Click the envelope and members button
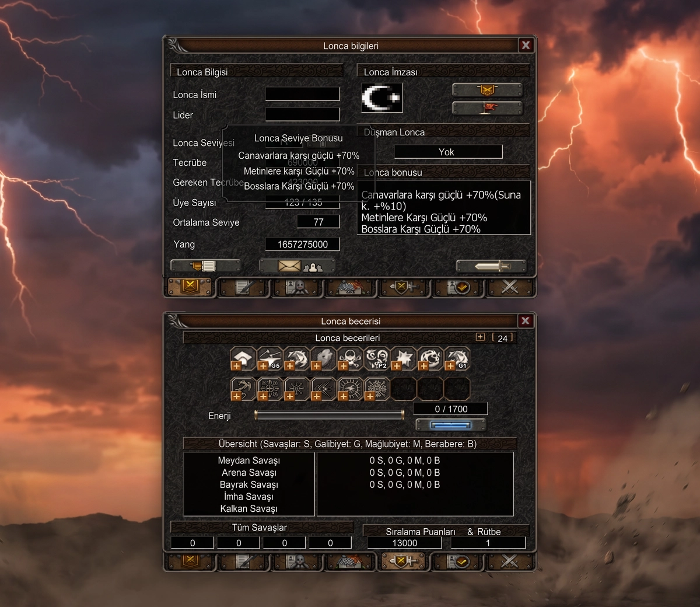Viewport: 700px width, 607px height. [297, 266]
